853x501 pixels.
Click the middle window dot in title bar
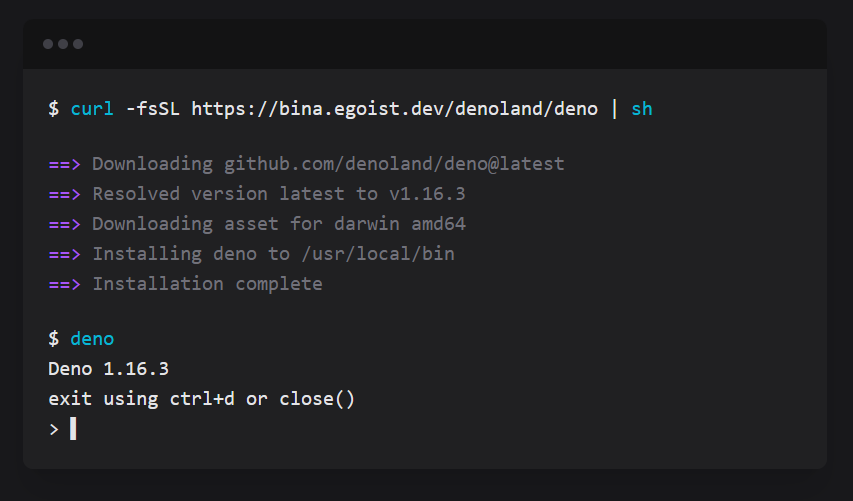[x=63, y=44]
